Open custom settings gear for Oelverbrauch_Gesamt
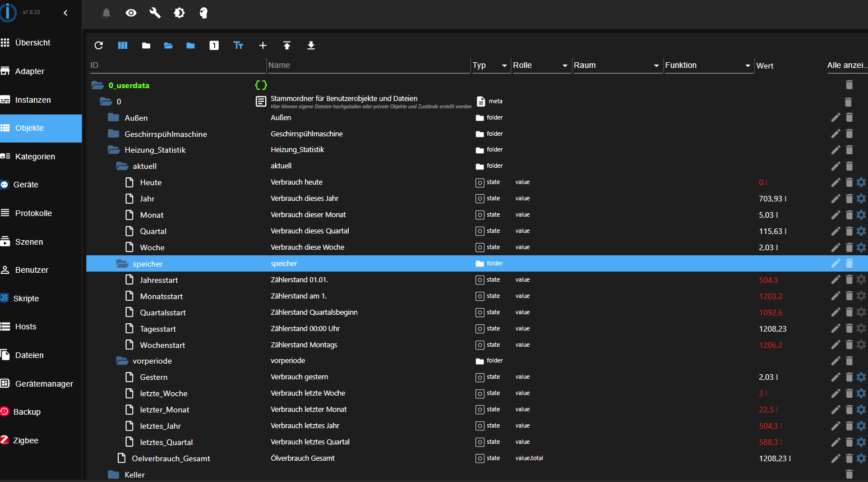This screenshot has width=868, height=482. tap(861, 458)
